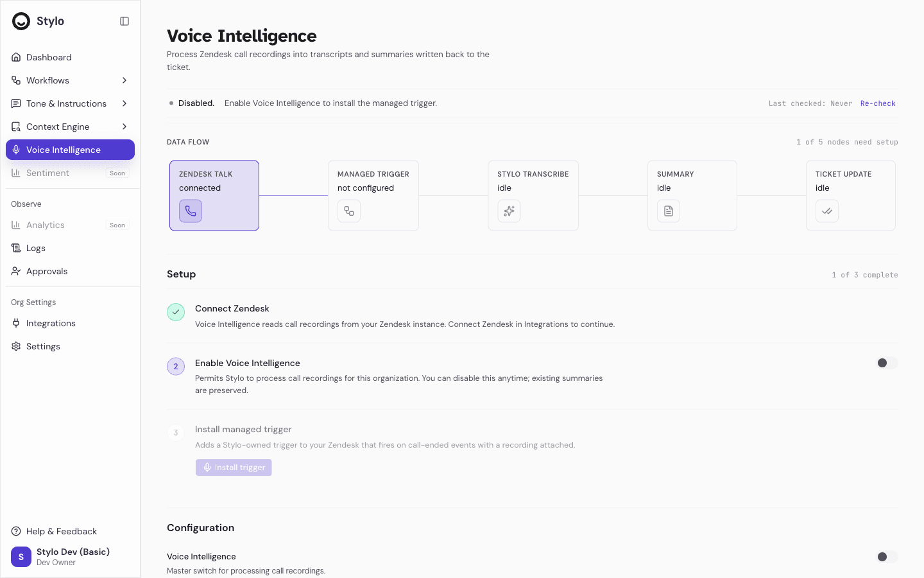This screenshot has height=578, width=924.
Task: Click the Tone & Instructions message icon
Action: pyautogui.click(x=16, y=103)
